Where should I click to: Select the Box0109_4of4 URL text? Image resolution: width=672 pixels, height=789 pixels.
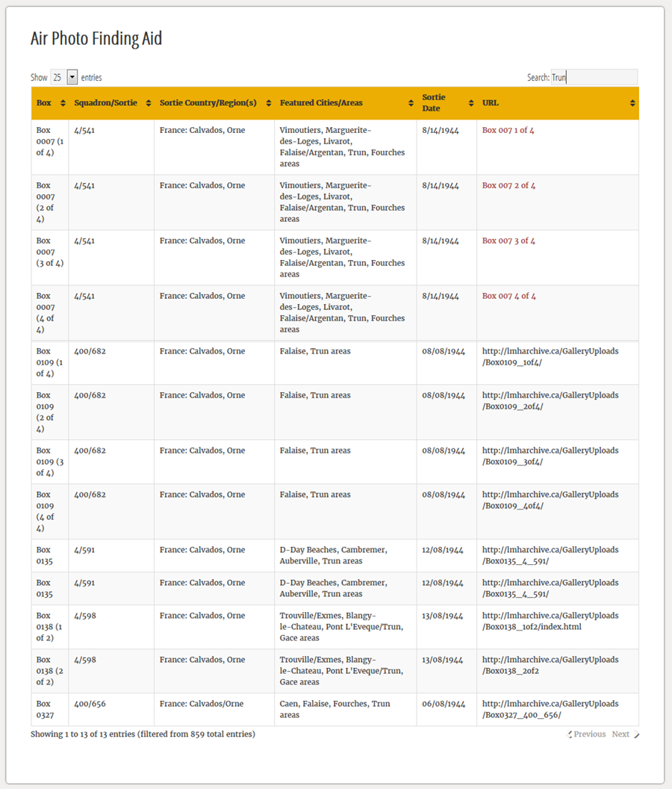coord(550,500)
